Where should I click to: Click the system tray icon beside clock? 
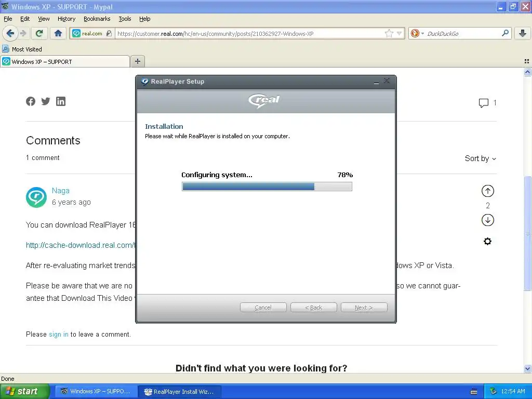(494, 391)
